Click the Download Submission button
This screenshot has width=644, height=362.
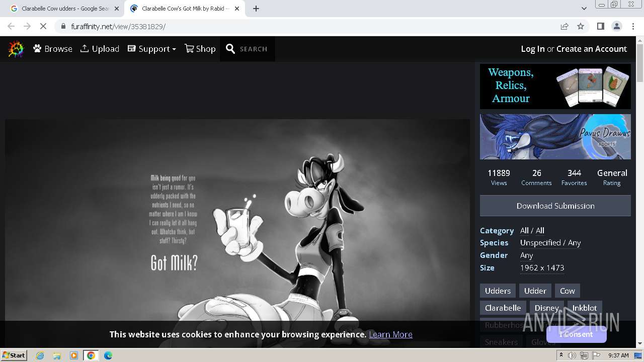click(555, 206)
